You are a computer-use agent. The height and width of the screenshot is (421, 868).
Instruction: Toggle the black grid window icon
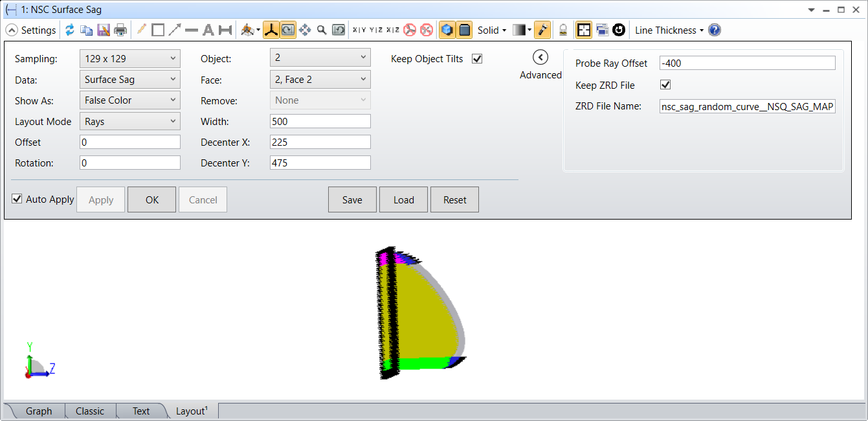click(x=584, y=30)
